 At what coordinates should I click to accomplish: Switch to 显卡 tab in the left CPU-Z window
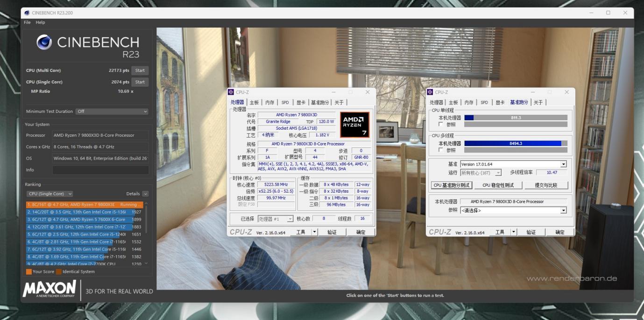[x=301, y=103]
